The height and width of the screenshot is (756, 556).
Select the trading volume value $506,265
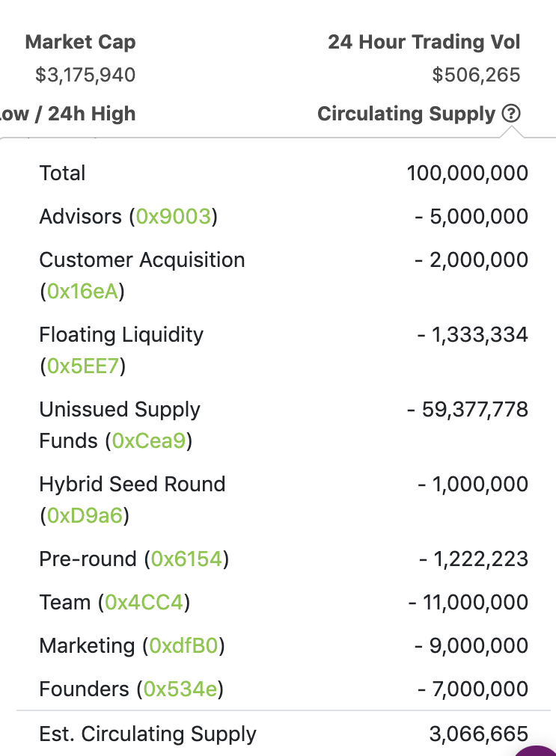pos(477,75)
